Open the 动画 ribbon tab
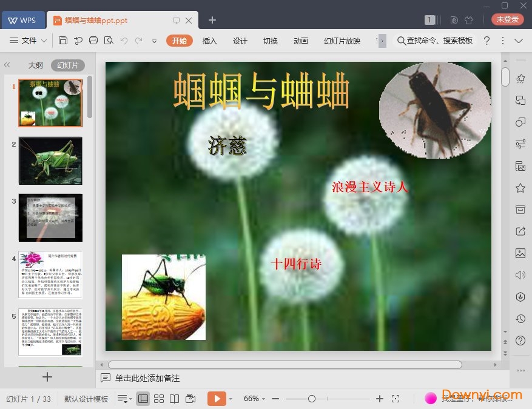This screenshot has width=532, height=409. [x=300, y=41]
